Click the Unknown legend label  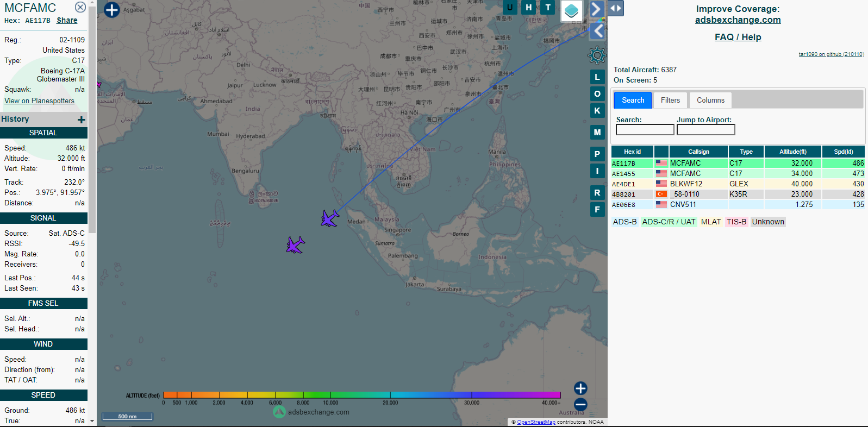click(x=768, y=222)
